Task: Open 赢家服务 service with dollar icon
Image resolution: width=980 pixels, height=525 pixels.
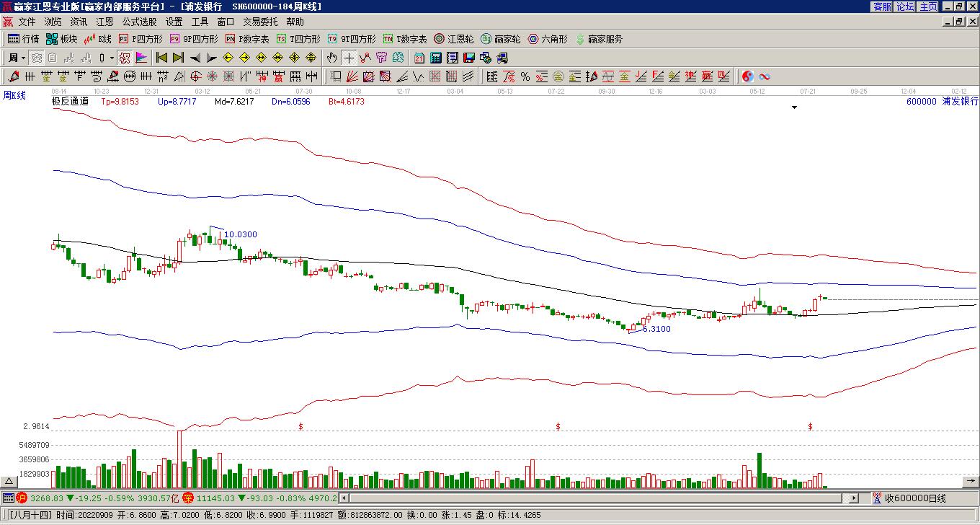Action: coord(599,39)
